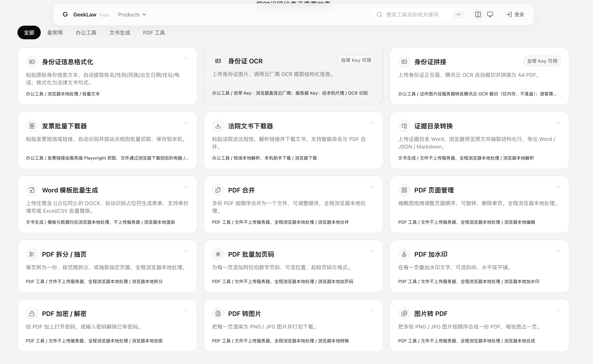The width and height of the screenshot is (593, 364).
Task: Select the 文书生成 category tab
Action: tap(120, 32)
